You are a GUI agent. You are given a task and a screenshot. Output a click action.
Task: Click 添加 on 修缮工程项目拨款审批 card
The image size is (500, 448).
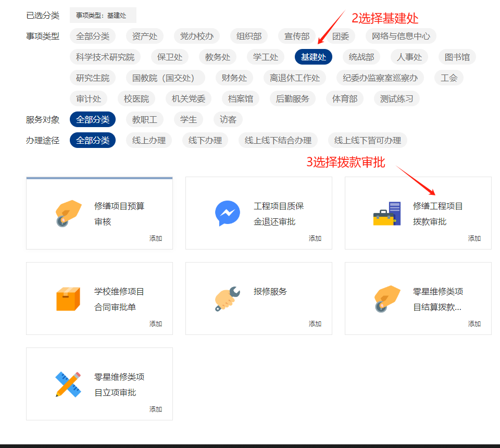(x=474, y=238)
